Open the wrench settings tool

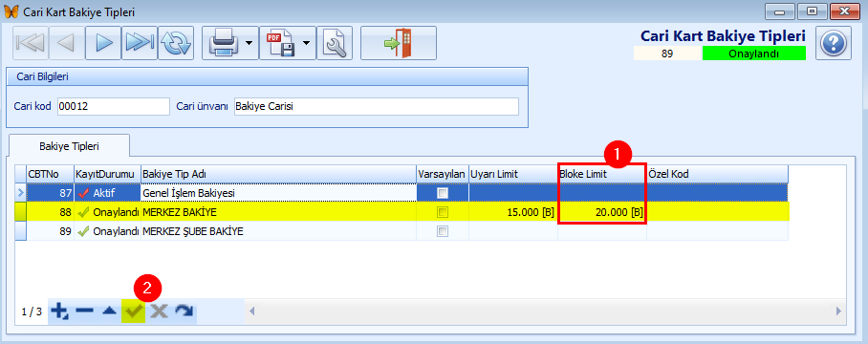pos(335,43)
